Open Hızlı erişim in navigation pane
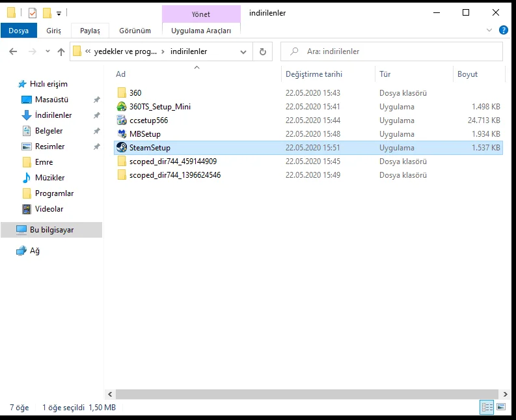Image resolution: width=516 pixels, height=420 pixels. click(x=49, y=84)
